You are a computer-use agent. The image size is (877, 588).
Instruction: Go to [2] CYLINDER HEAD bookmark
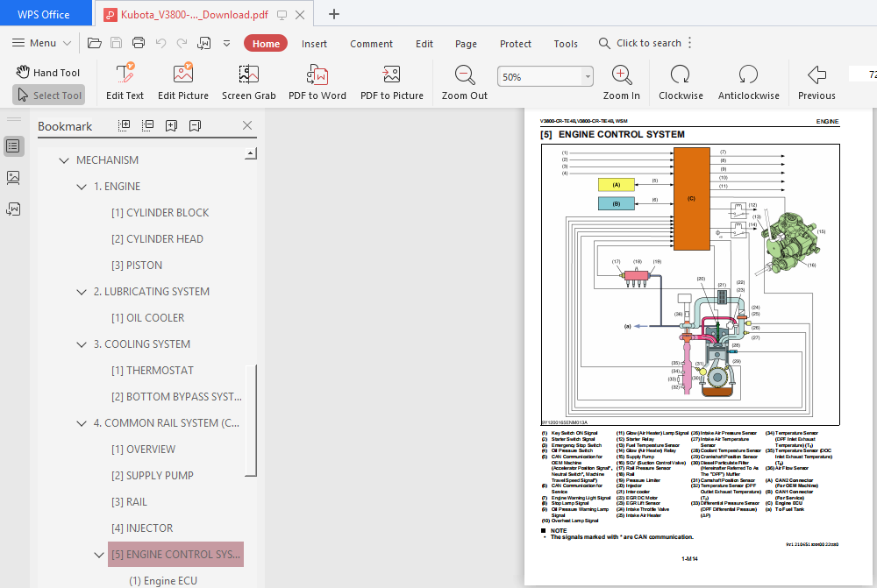coord(157,238)
